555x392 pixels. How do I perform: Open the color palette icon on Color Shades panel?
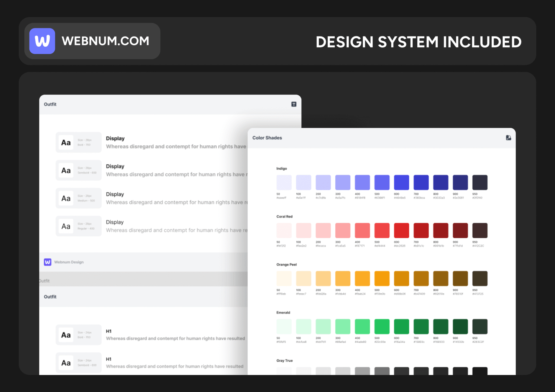(508, 138)
